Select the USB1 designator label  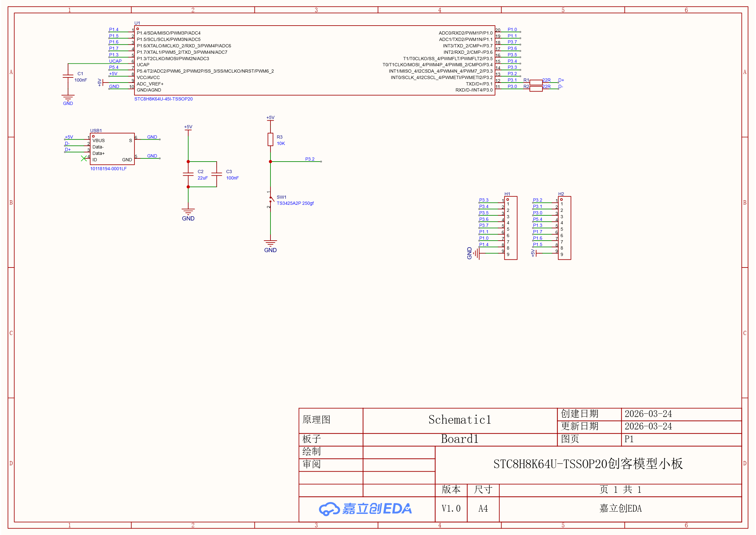(x=96, y=131)
